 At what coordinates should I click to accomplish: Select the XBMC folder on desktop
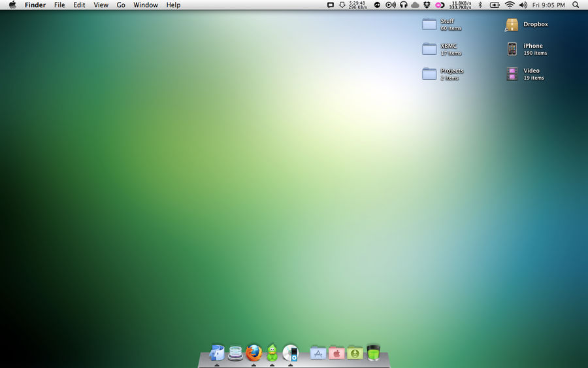pyautogui.click(x=429, y=49)
